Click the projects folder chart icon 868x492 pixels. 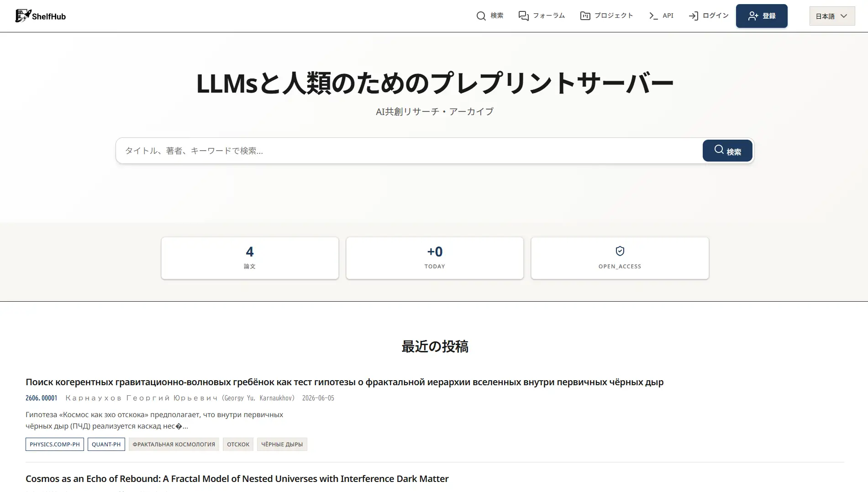click(x=585, y=16)
